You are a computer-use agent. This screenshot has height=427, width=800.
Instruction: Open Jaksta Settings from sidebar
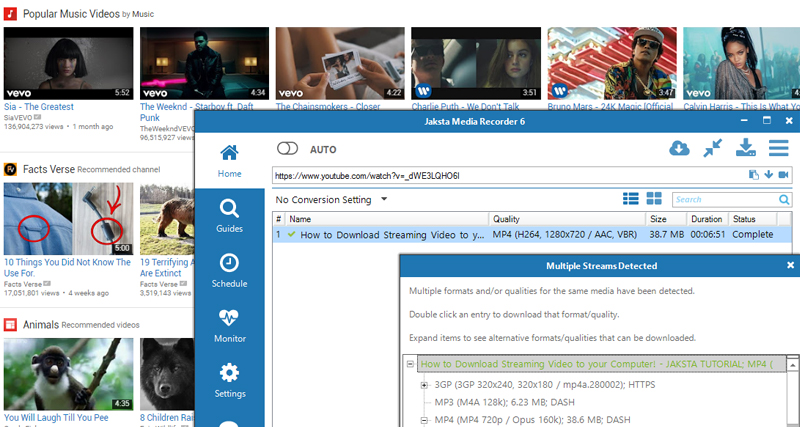pos(229,380)
